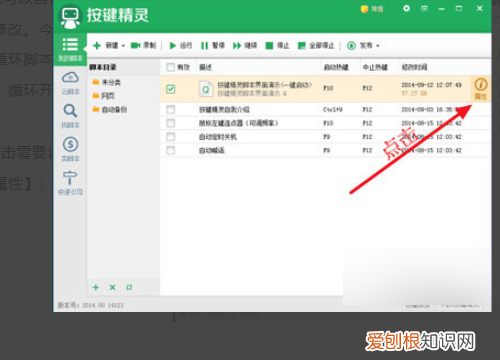Select the 未分类 folder
500x360 pixels.
[107, 82]
